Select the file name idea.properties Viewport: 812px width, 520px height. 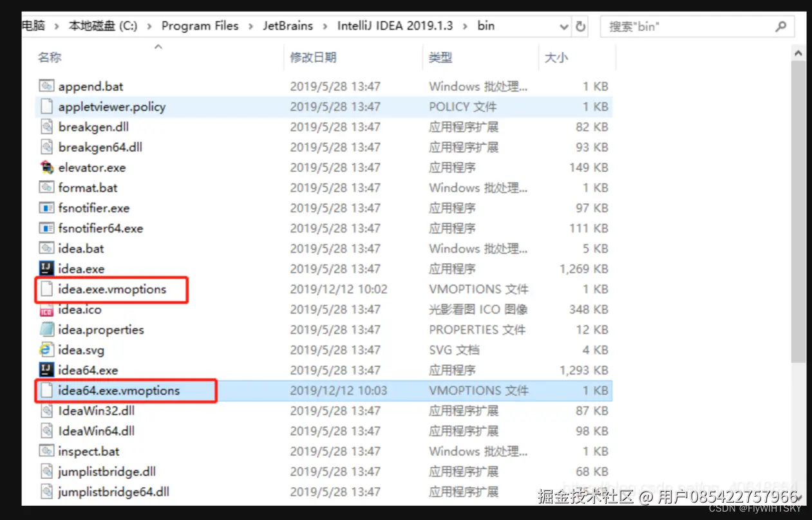tap(101, 330)
